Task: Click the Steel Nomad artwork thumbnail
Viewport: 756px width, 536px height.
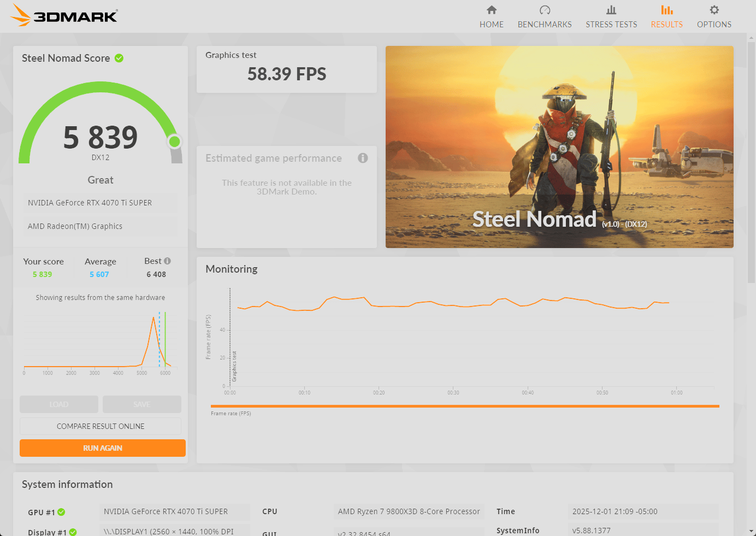Action: pyautogui.click(x=559, y=147)
